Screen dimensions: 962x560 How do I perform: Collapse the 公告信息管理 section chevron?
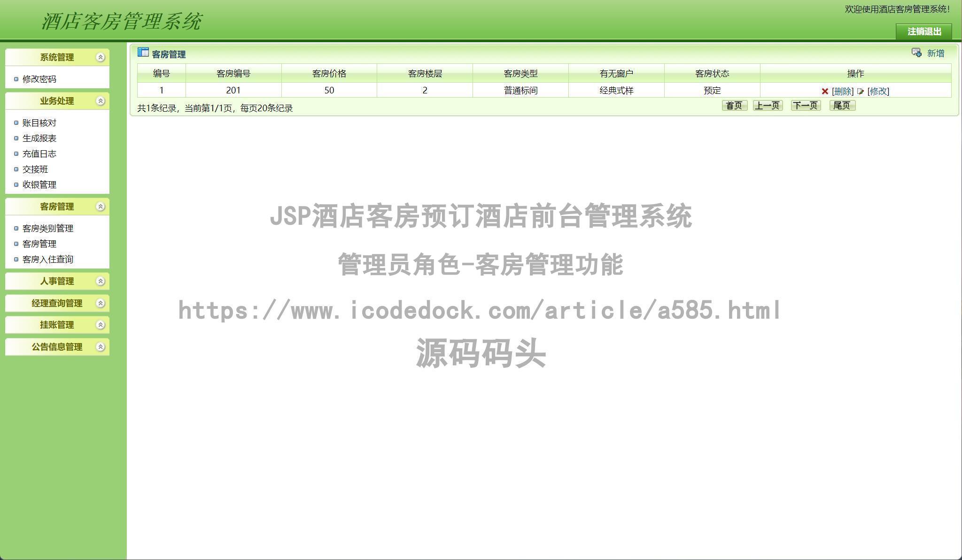pos(100,347)
